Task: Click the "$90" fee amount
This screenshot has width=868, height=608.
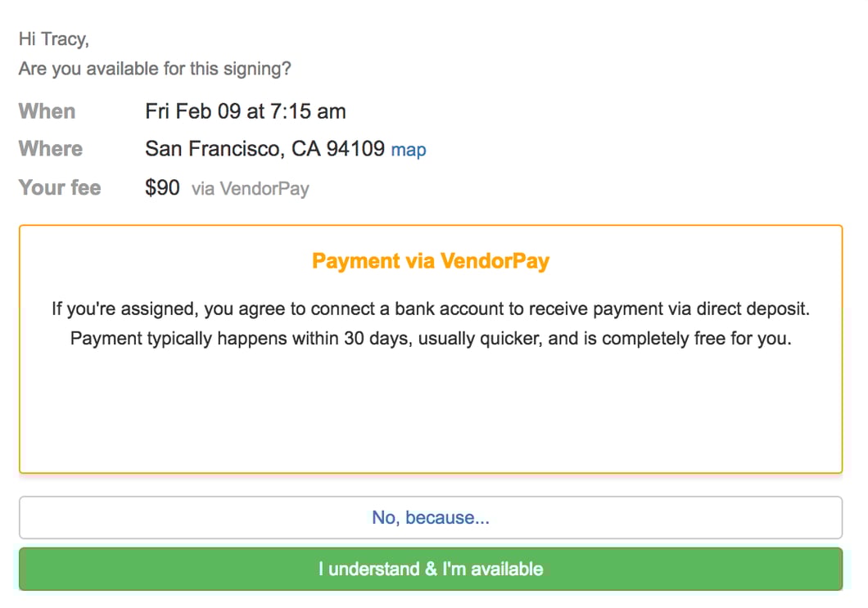Action: [x=162, y=187]
